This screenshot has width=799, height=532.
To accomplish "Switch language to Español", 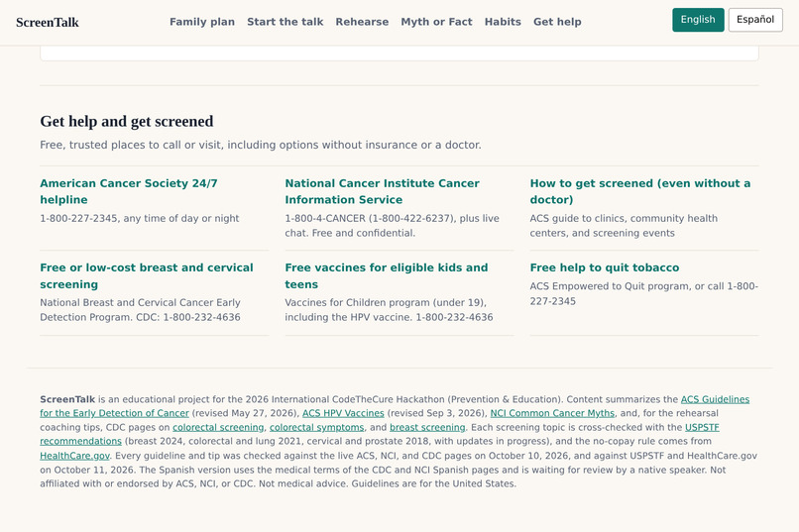I will point(755,20).
